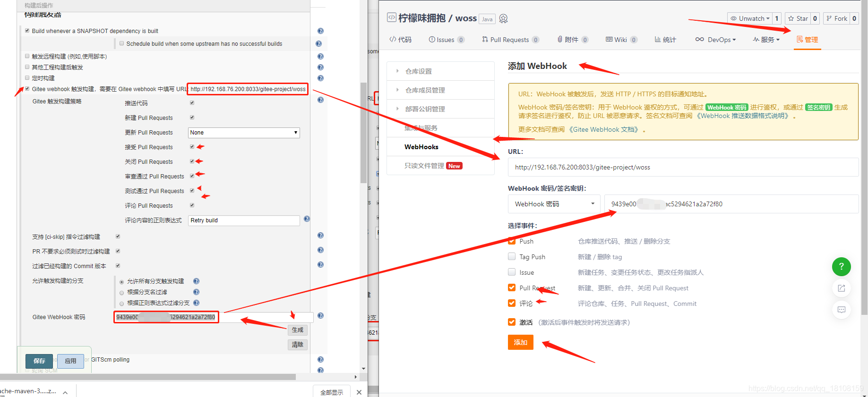The width and height of the screenshot is (868, 397).
Task: Open Wiki tab
Action: [x=621, y=40]
